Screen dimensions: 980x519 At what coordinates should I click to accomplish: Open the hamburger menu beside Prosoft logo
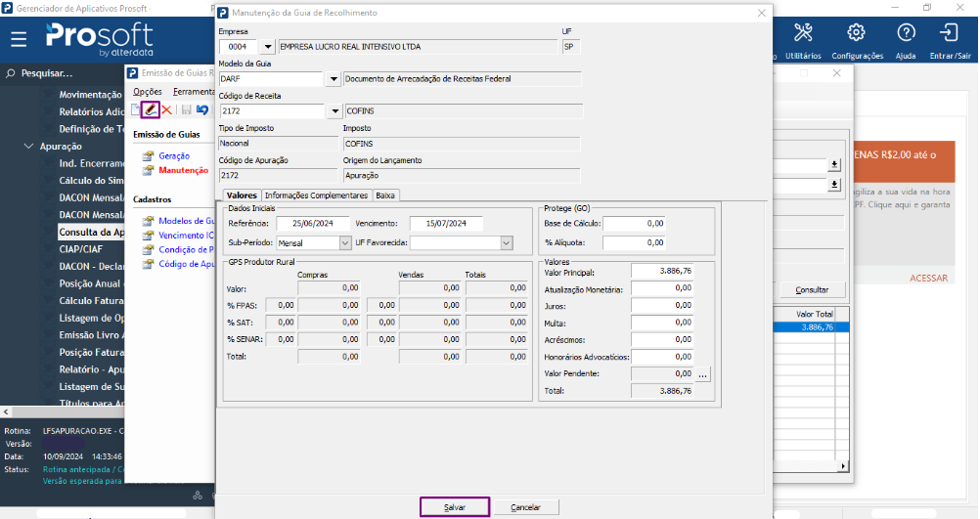click(19, 39)
